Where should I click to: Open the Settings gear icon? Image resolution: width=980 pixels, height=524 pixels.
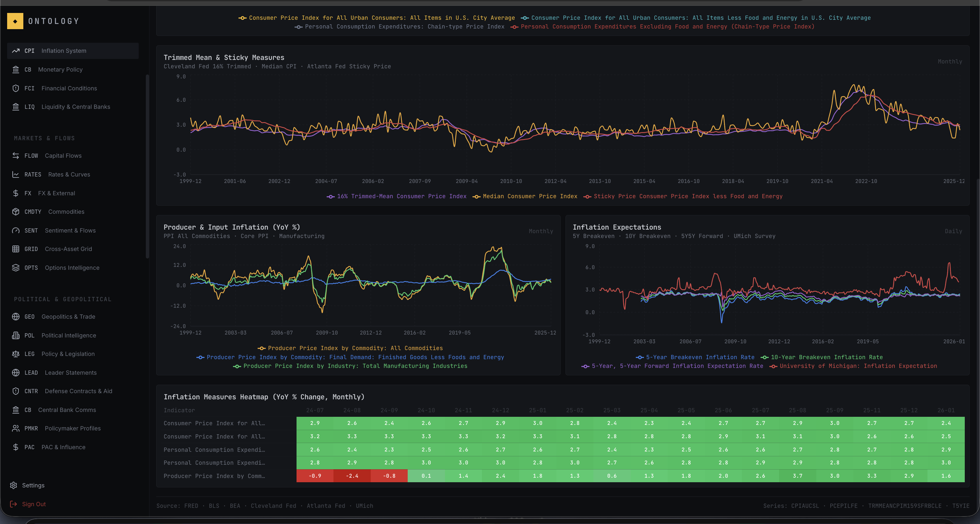(x=14, y=485)
